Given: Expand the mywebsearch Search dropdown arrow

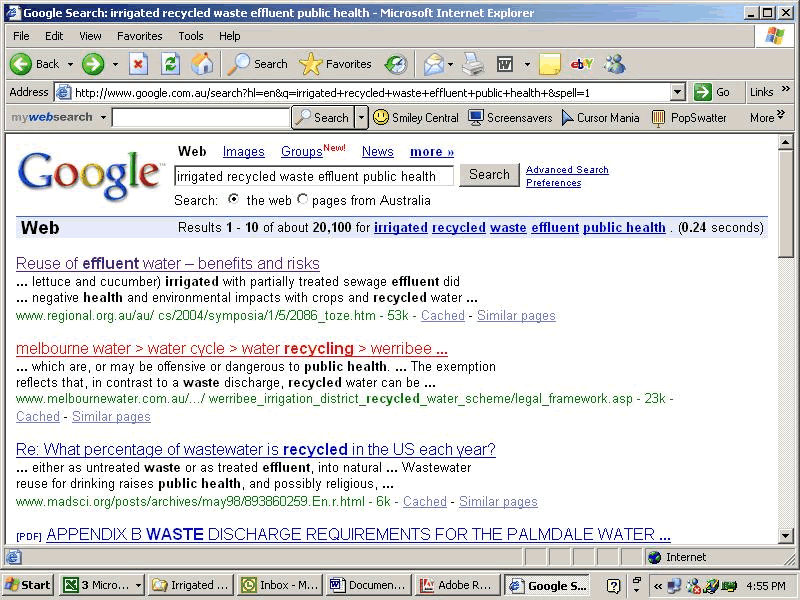Looking at the screenshot, I should tap(361, 118).
